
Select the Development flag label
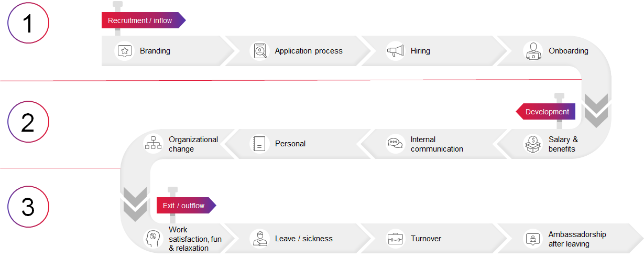(546, 112)
